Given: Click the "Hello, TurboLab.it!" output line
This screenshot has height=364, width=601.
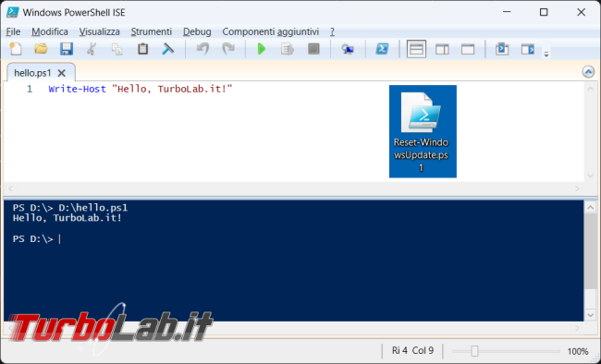Looking at the screenshot, I should point(67,218).
